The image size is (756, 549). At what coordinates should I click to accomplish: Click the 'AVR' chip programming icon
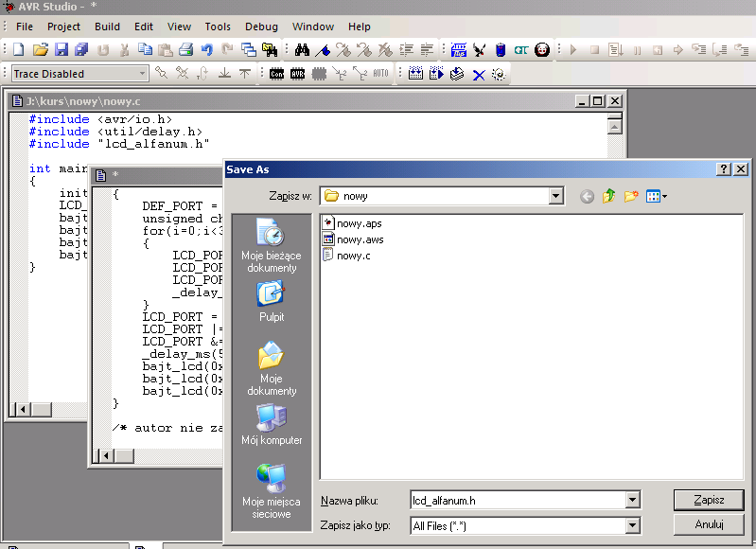(297, 74)
